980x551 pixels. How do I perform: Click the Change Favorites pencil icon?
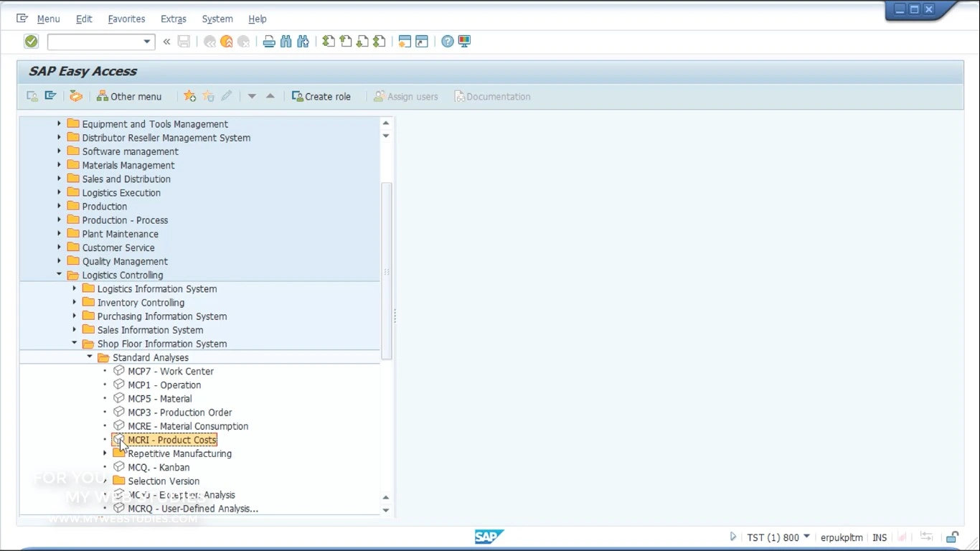tap(227, 96)
